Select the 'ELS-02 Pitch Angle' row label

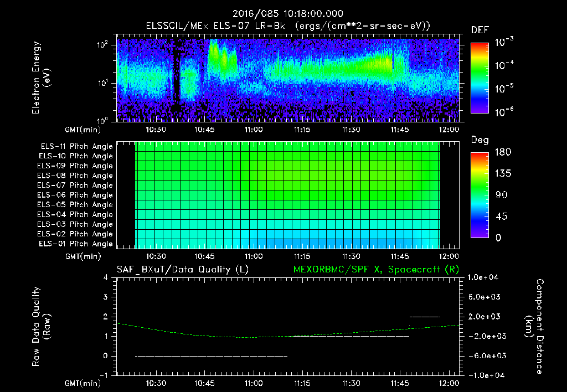(x=75, y=234)
